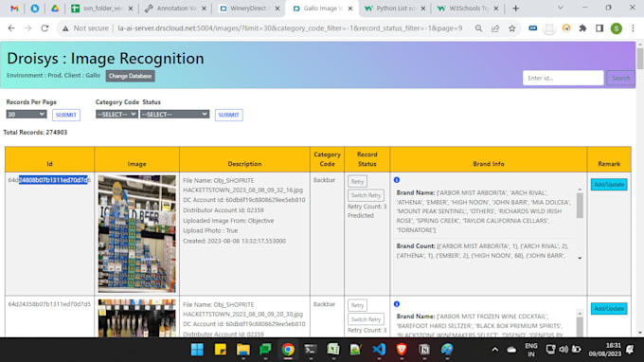Open Visual Studio Code from taskbar

[x=379, y=350]
